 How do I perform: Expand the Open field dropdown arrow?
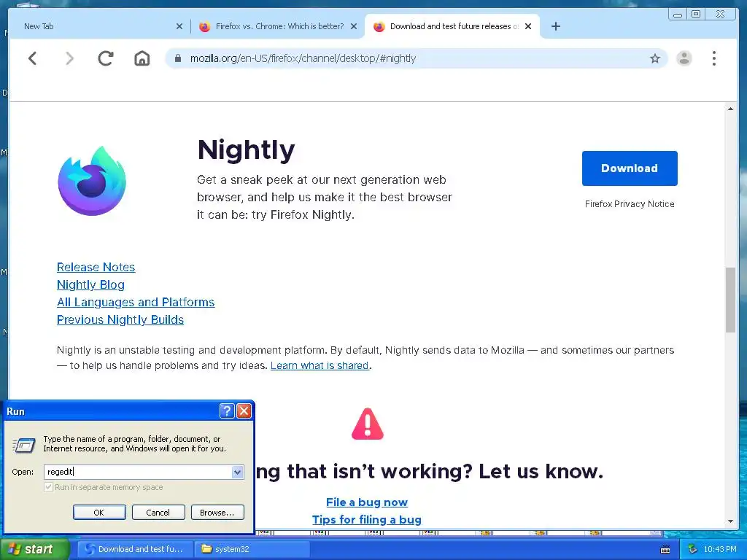point(237,472)
